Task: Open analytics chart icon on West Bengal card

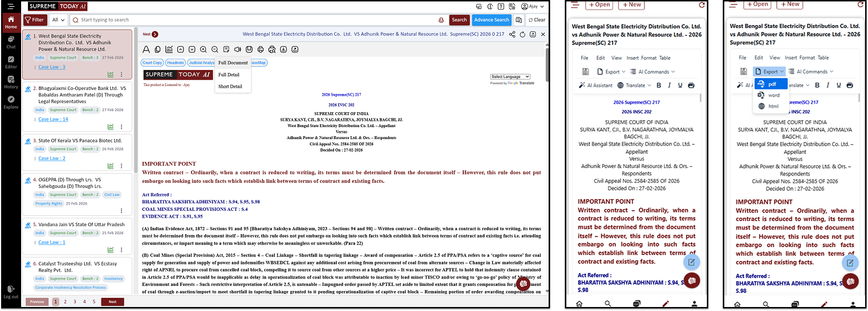Action: tap(110, 75)
